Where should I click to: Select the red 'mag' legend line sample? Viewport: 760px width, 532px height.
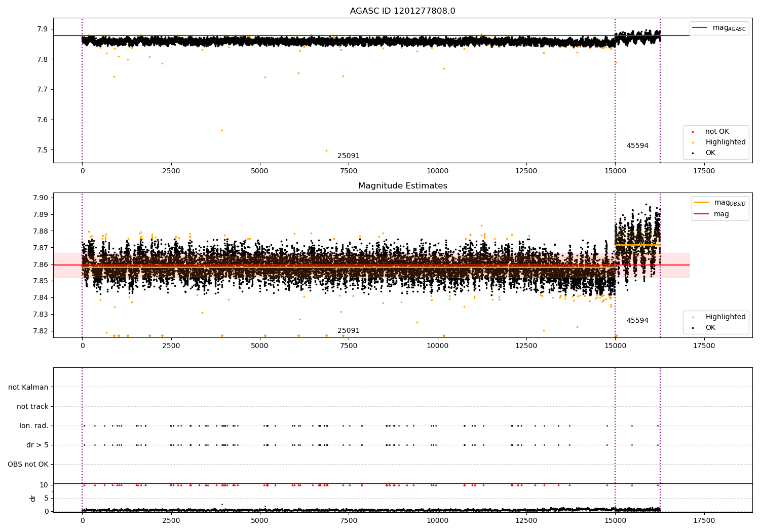pyautogui.click(x=701, y=214)
